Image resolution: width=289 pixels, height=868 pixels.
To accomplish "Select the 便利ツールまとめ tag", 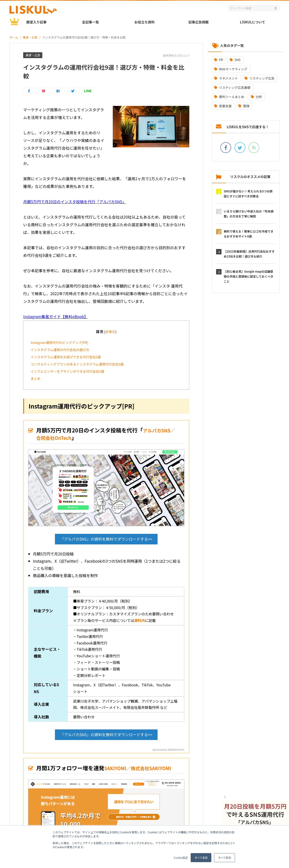I will (229, 97).
